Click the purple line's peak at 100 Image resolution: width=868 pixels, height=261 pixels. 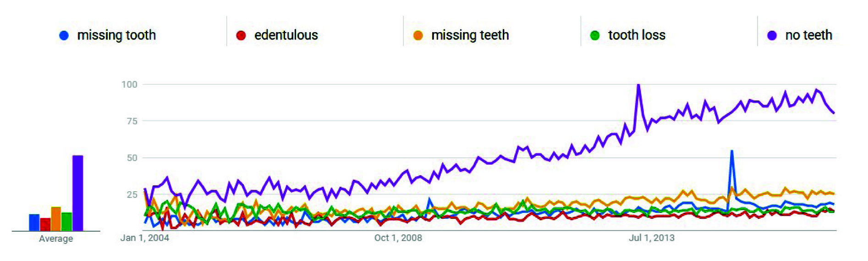click(x=638, y=85)
